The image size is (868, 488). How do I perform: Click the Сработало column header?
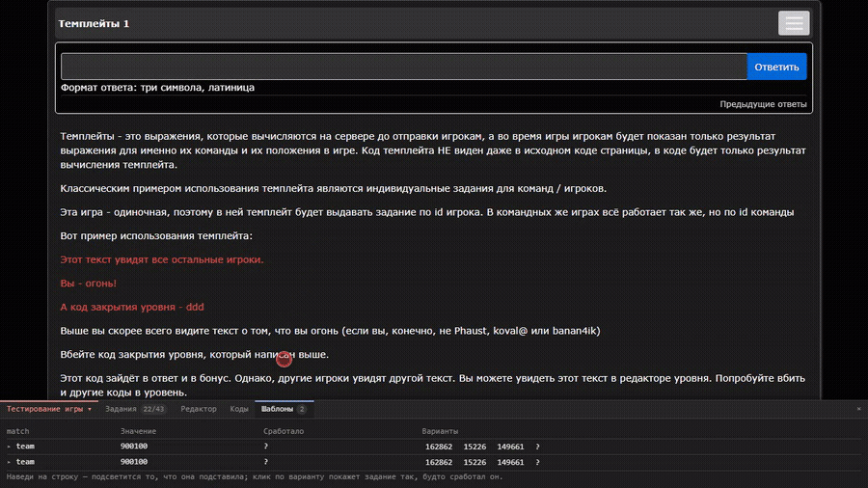click(284, 431)
